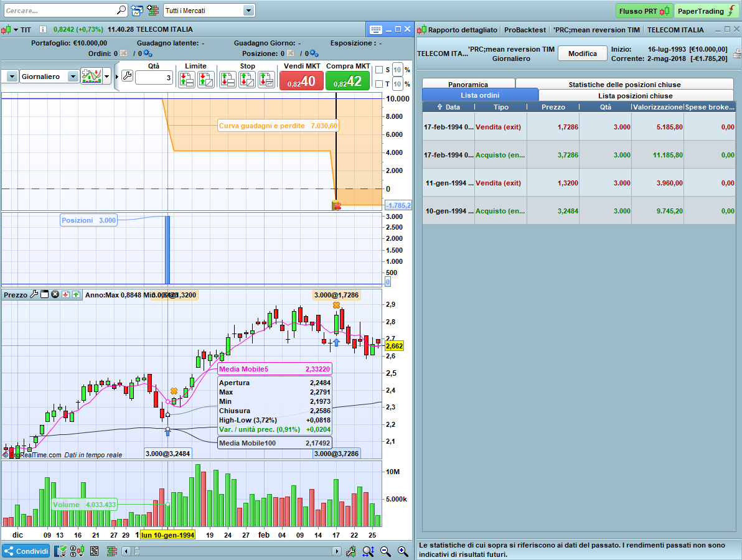Click third Stop order icon
The image size is (742, 560).
pos(266,80)
